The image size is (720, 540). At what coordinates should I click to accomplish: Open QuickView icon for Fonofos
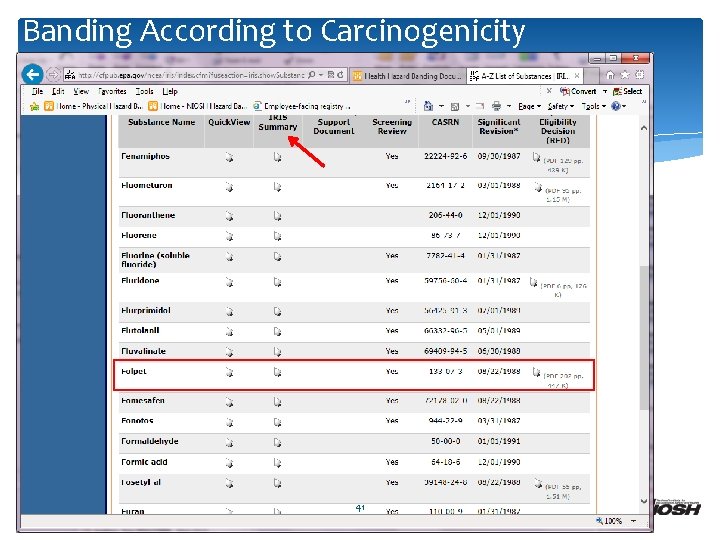[x=229, y=422]
